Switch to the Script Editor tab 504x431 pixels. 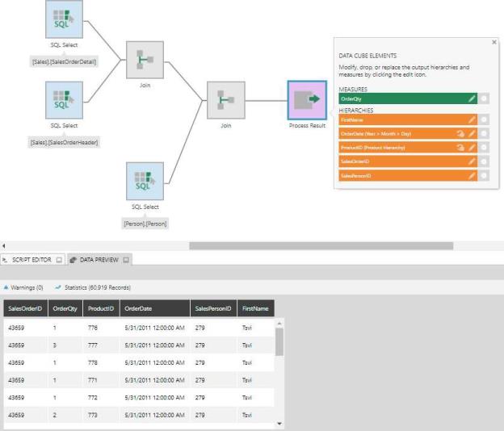coord(30,260)
